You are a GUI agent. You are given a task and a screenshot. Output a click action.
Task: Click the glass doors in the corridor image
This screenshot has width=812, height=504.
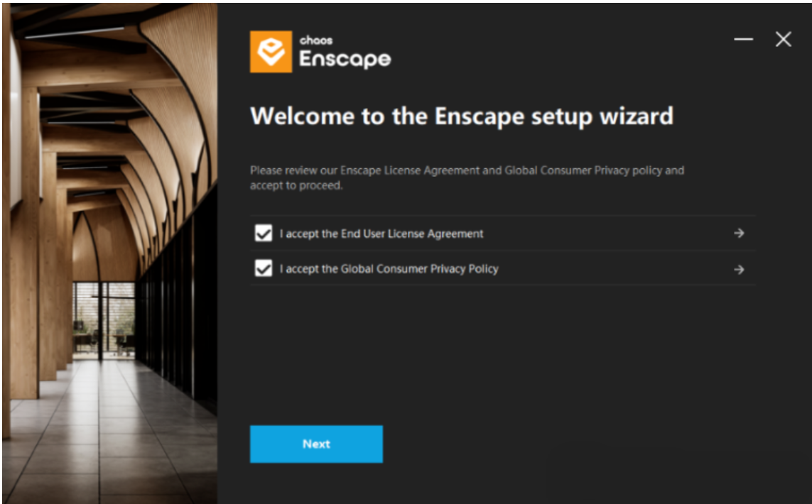[104, 321]
